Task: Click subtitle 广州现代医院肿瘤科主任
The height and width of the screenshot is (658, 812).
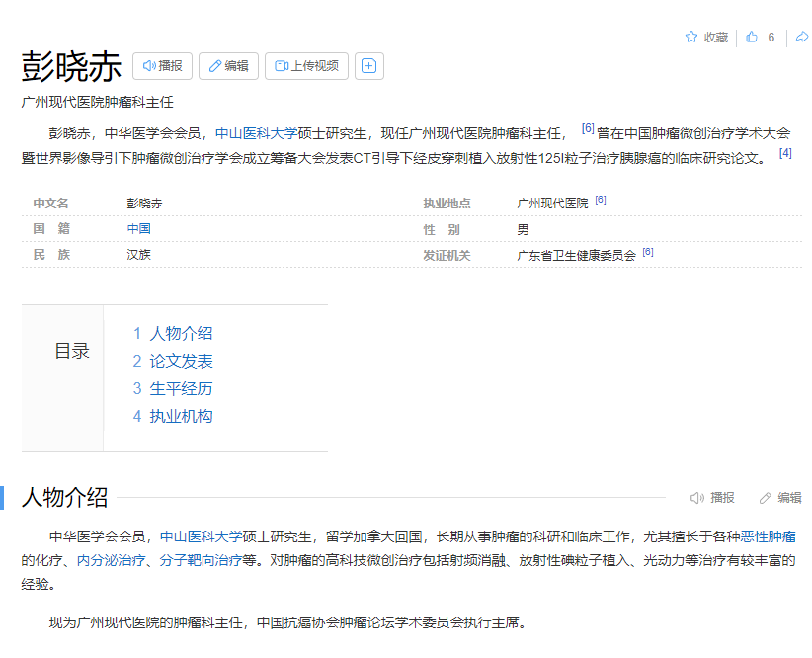Action: click(98, 102)
